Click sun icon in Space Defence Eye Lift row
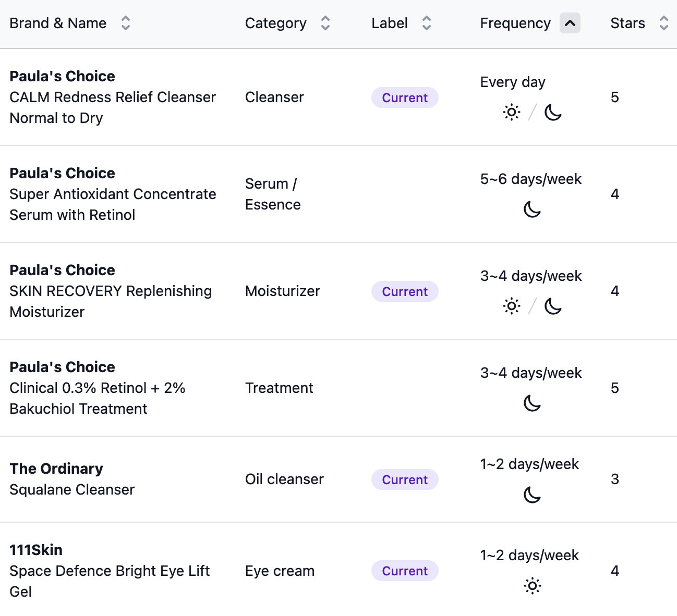This screenshot has height=616, width=677. click(x=532, y=586)
